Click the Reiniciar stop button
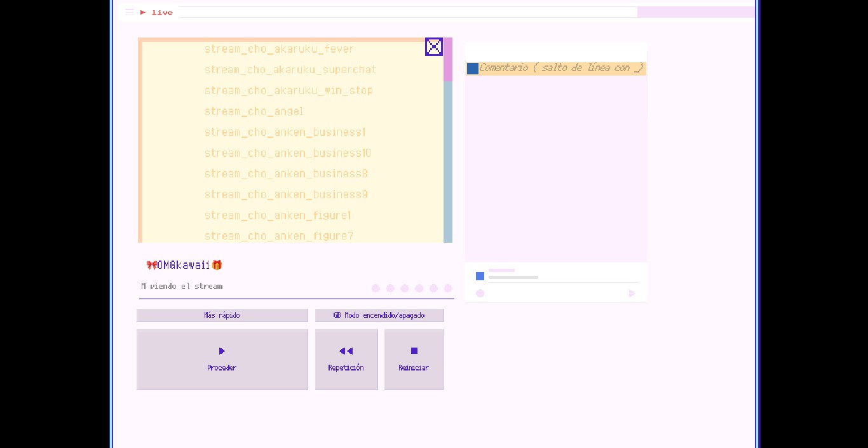Screen dimensions: 868x448 [x=414, y=360]
